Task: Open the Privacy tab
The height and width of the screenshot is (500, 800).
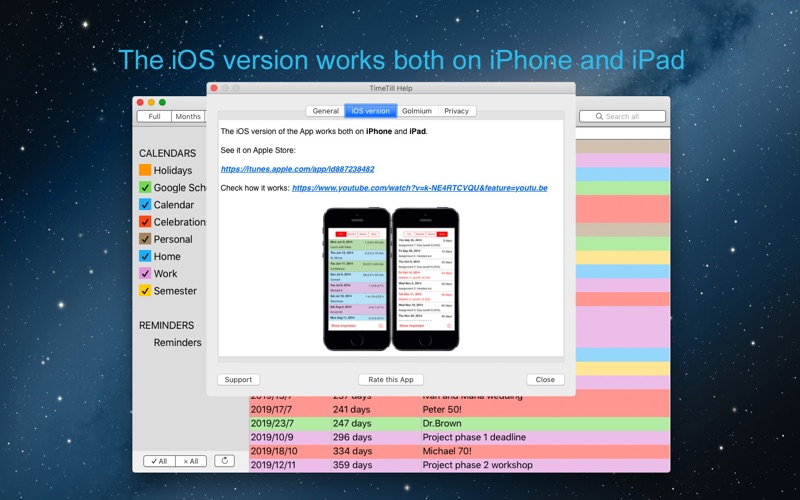Action: [x=456, y=111]
